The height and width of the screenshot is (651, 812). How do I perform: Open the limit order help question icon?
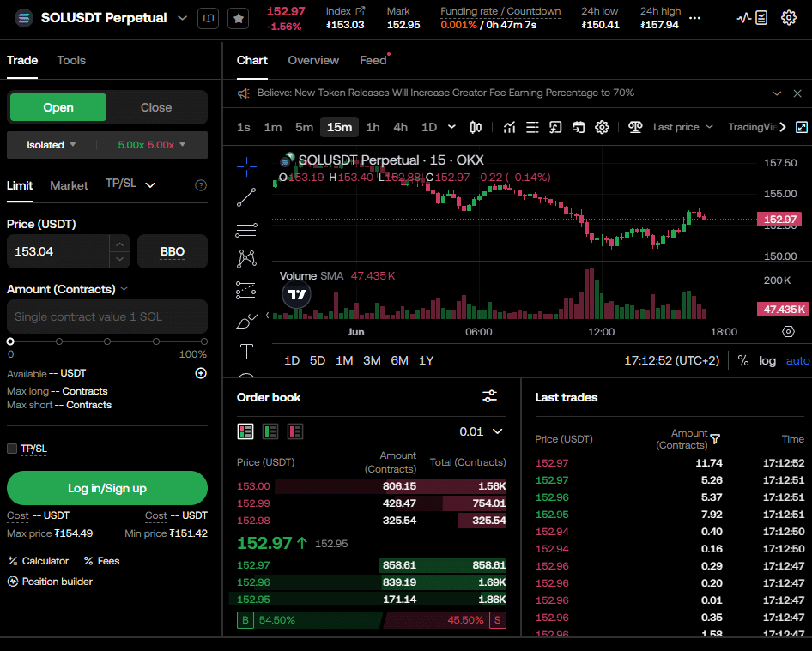[201, 185]
